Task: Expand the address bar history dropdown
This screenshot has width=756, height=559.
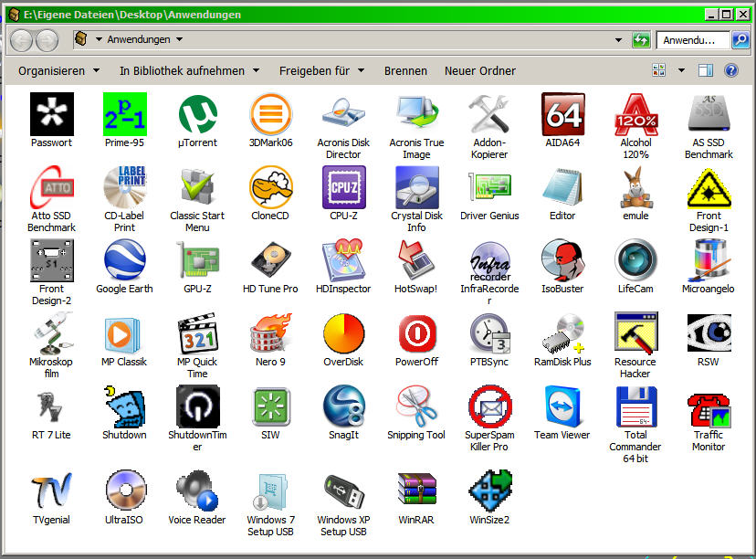Action: point(618,40)
